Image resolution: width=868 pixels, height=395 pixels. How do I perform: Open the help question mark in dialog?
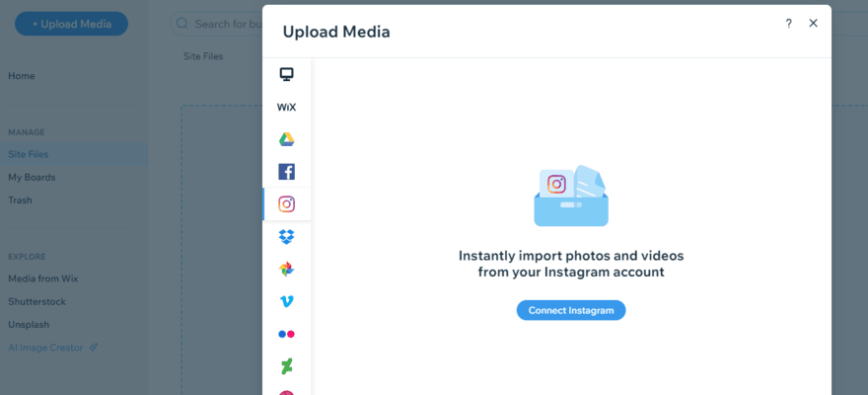click(x=789, y=24)
